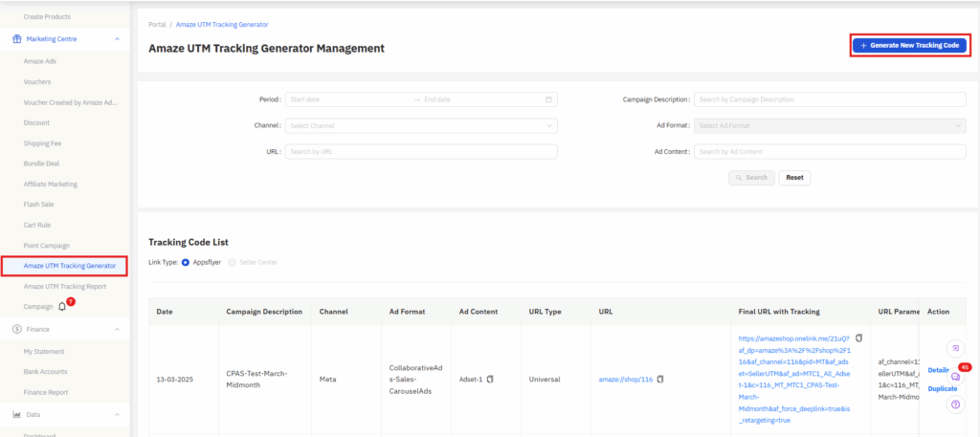This screenshot has height=437, width=980.
Task: Open the Discount menu item
Action: tap(36, 122)
